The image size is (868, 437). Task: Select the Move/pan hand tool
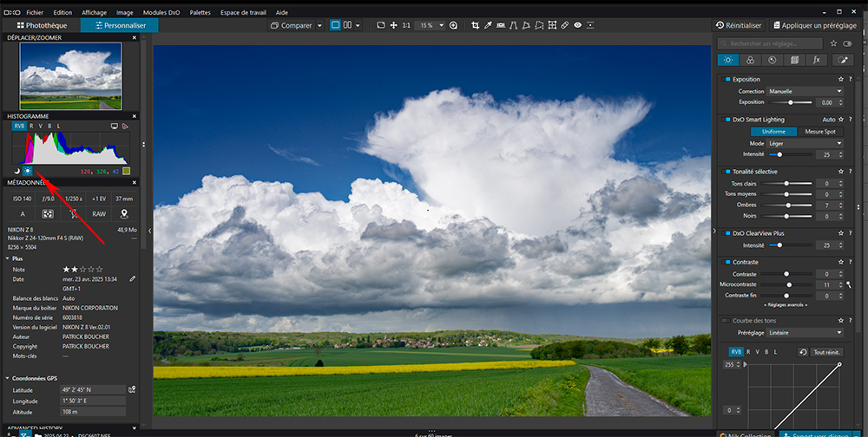click(x=393, y=25)
